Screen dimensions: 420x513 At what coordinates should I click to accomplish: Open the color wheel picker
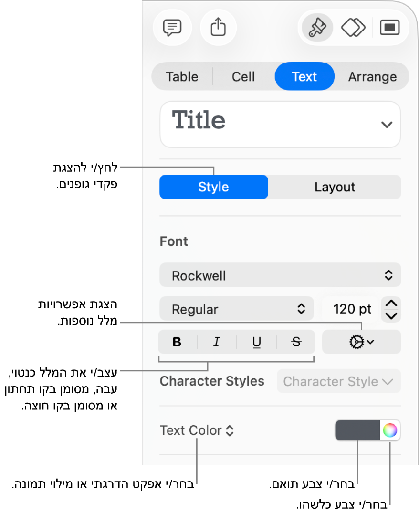coord(390,431)
